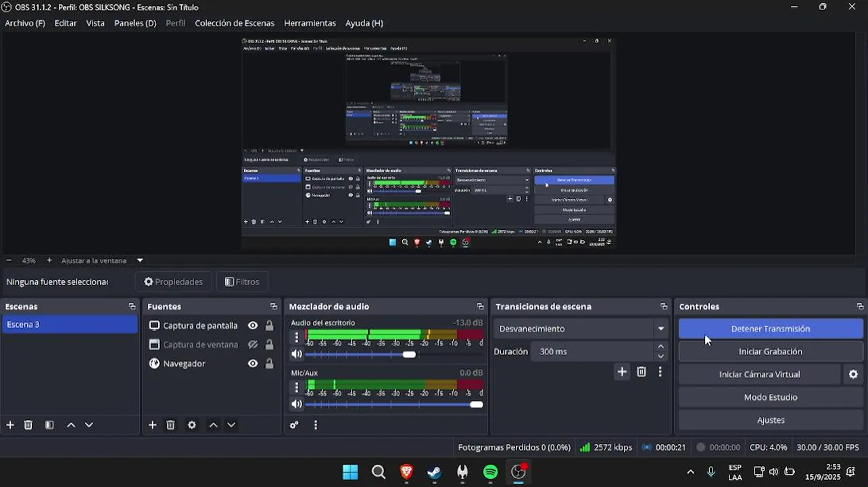
Task: Open the Ayuda menu
Action: [364, 23]
